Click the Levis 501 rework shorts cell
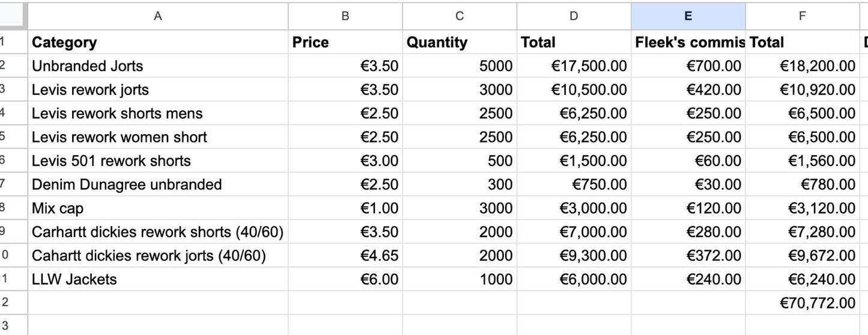Screen dimensions: 868x335 (158, 161)
